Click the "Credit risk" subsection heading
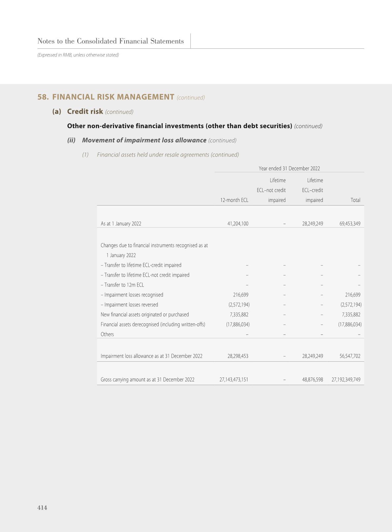Image resolution: width=392 pixels, height=532 pixels. (85, 112)
